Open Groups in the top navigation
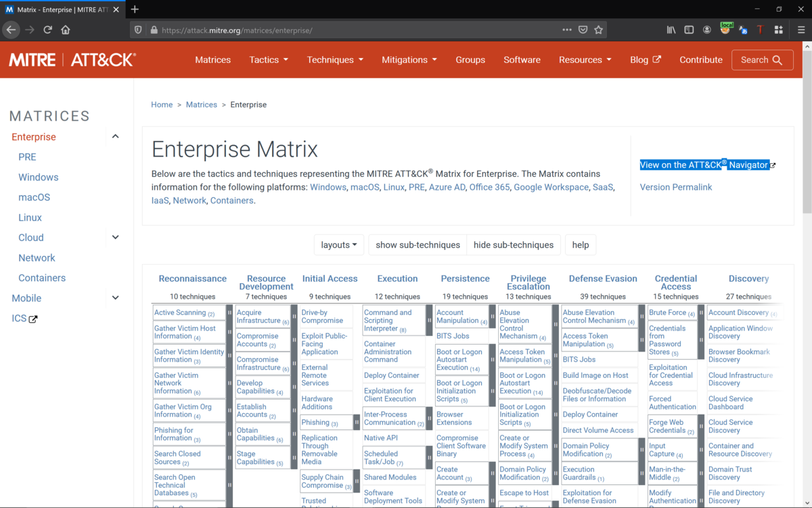The height and width of the screenshot is (508, 812). click(x=470, y=60)
